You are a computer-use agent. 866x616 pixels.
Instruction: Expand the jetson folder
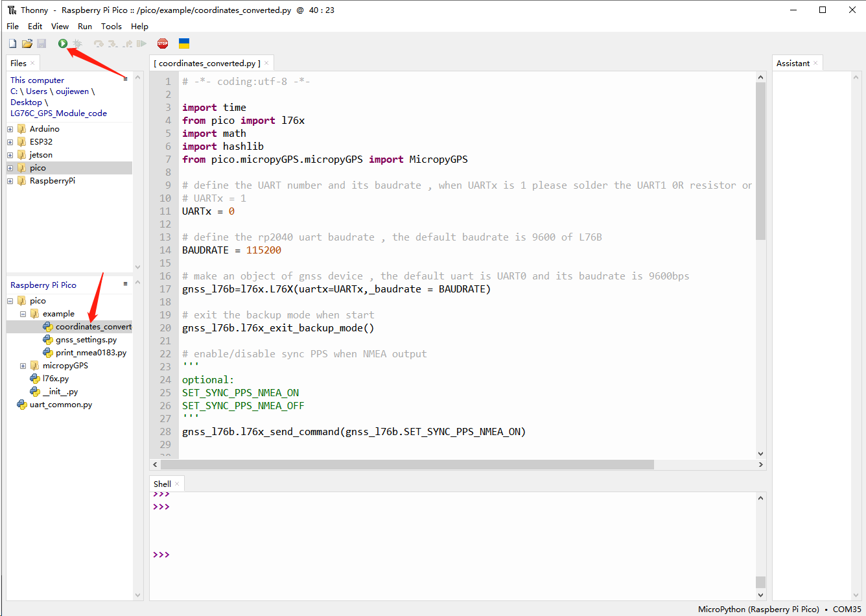(x=10, y=155)
